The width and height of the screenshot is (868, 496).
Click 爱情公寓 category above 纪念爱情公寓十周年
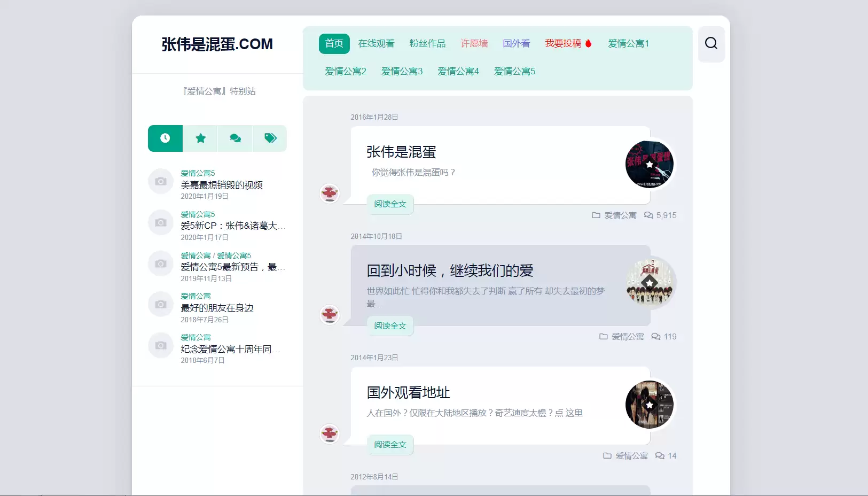point(196,338)
